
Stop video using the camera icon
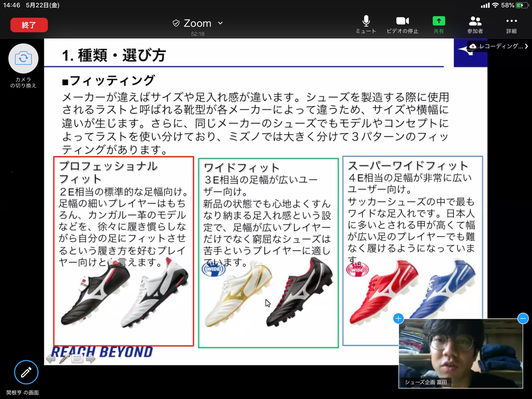tap(402, 24)
